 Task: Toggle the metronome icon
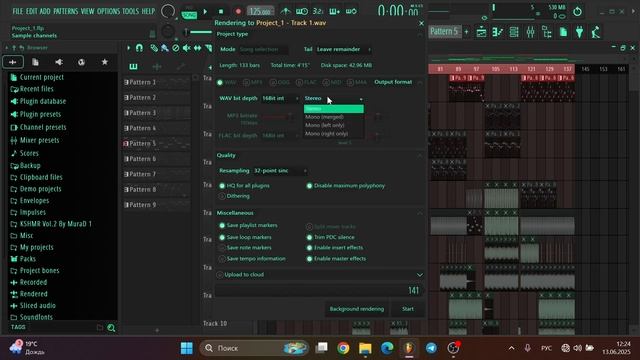pyautogui.click(x=285, y=11)
